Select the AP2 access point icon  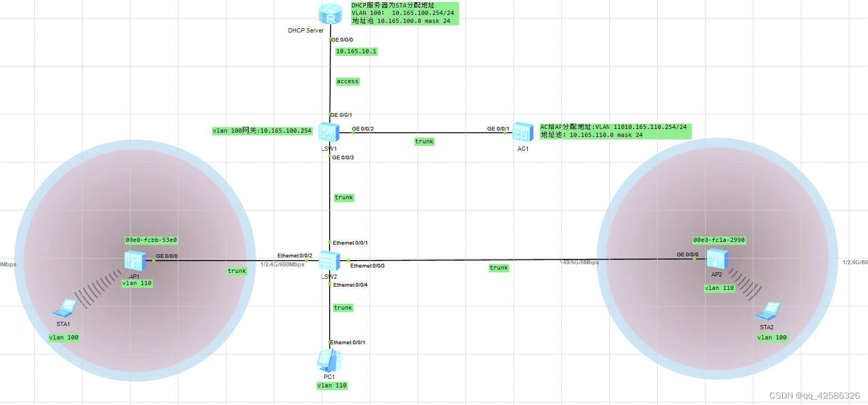point(717,259)
